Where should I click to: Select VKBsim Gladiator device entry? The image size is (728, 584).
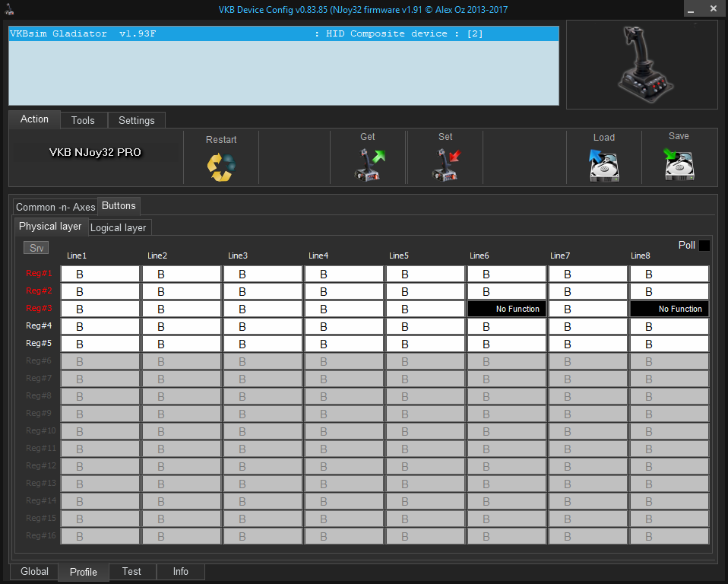coord(283,34)
